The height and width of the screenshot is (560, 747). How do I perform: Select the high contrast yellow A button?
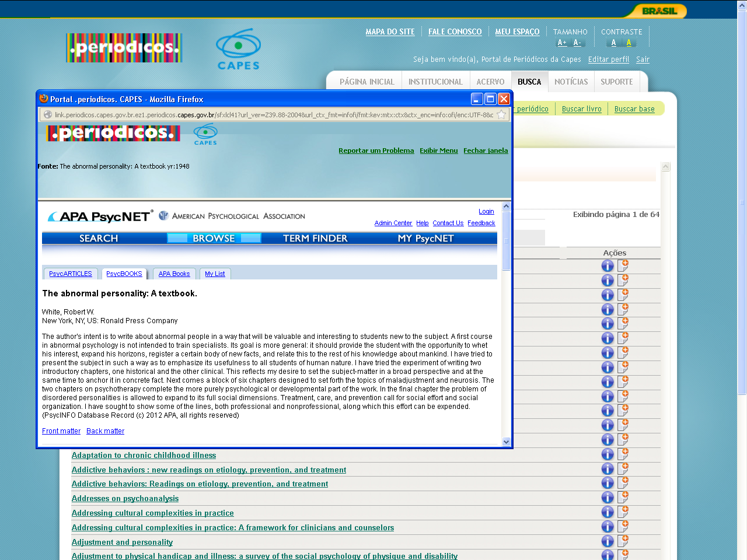(629, 43)
